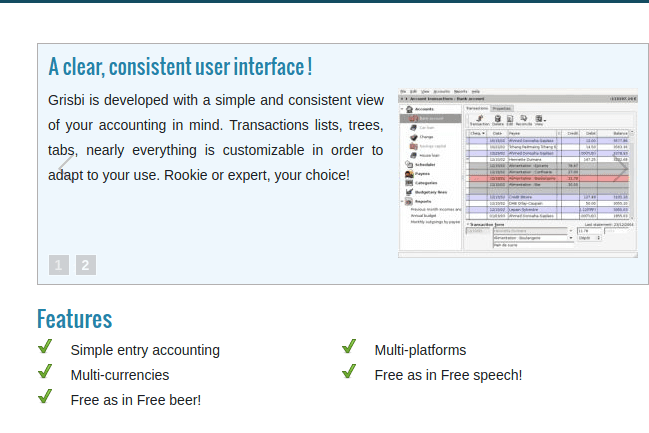Click the checkmark beside Simple entry accounting

45,347
